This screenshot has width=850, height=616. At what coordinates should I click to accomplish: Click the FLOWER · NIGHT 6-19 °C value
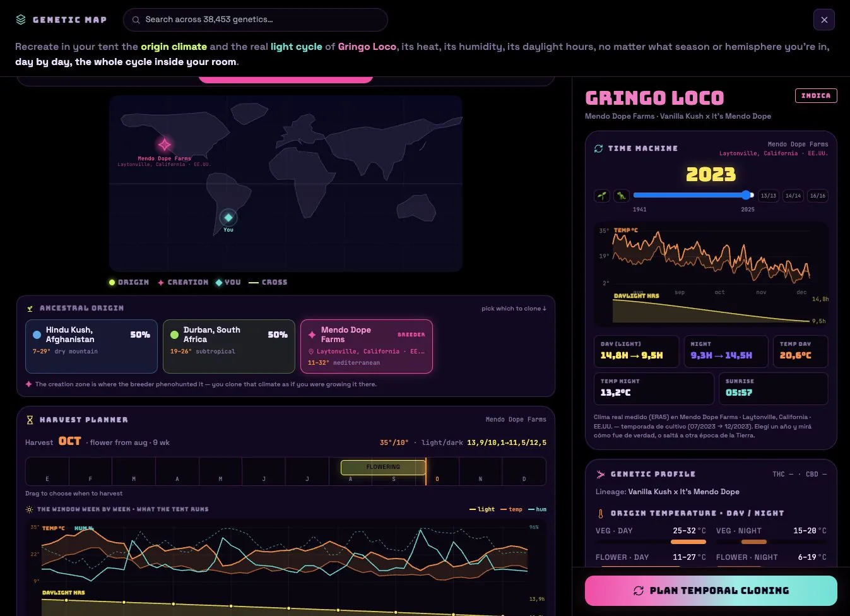coord(812,557)
